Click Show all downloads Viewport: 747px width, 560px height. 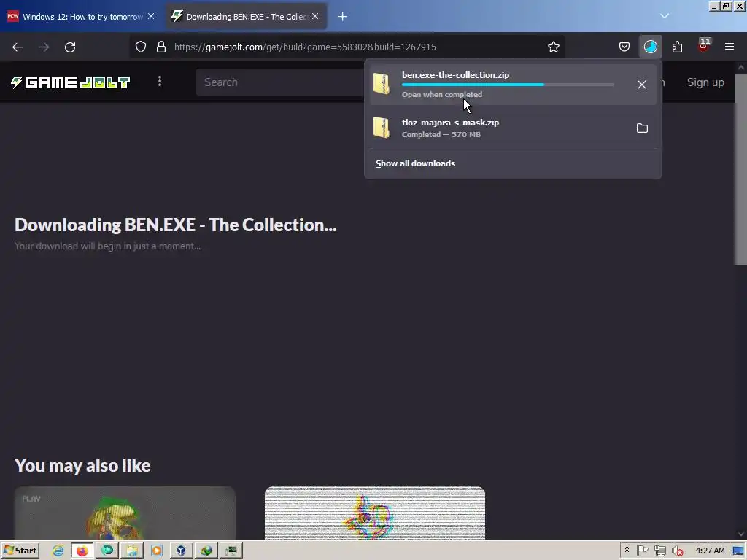coord(415,163)
